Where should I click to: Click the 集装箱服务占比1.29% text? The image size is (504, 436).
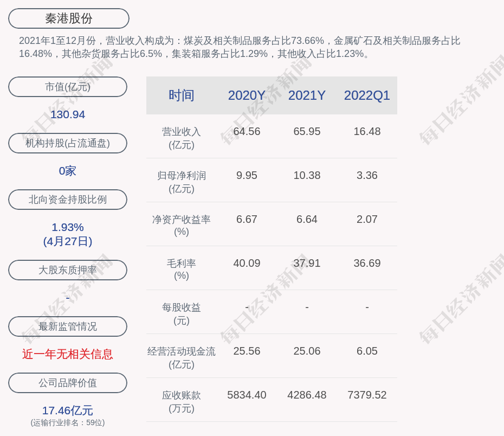tap(219, 54)
